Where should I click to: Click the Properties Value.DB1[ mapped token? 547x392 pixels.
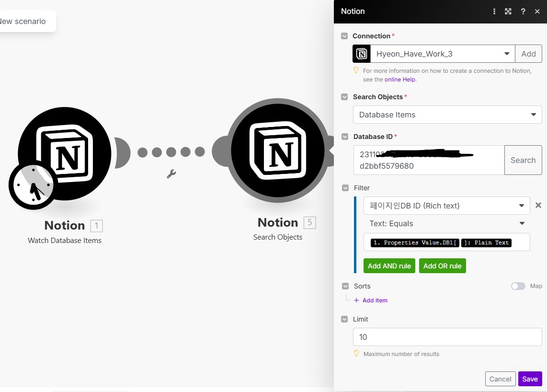(415, 242)
